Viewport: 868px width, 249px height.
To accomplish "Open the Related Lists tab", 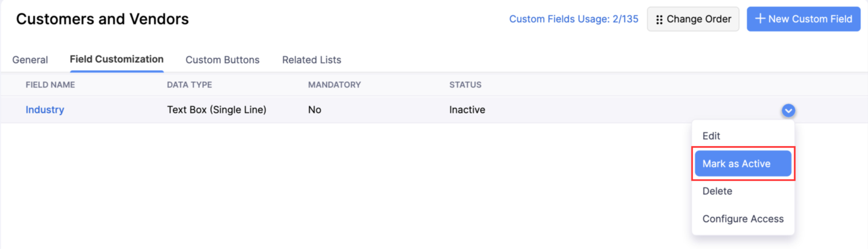I will tap(311, 60).
